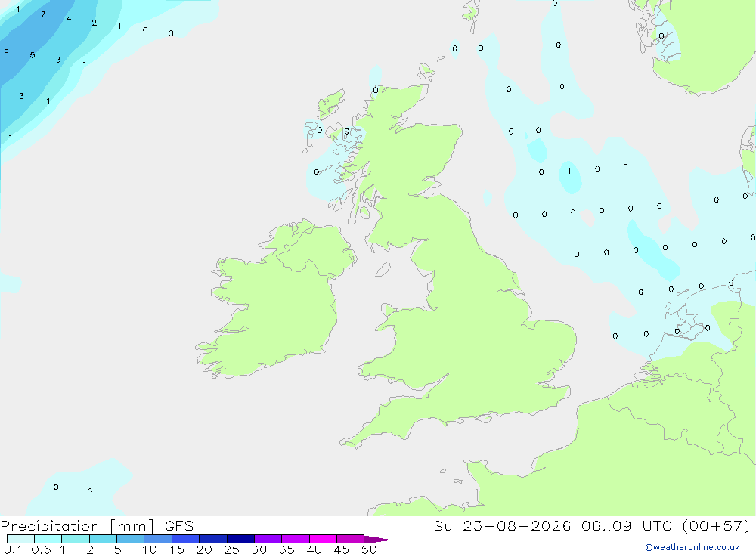The image size is (756, 554).
Task: Click the map precipitation value '4'
Action: (x=69, y=19)
